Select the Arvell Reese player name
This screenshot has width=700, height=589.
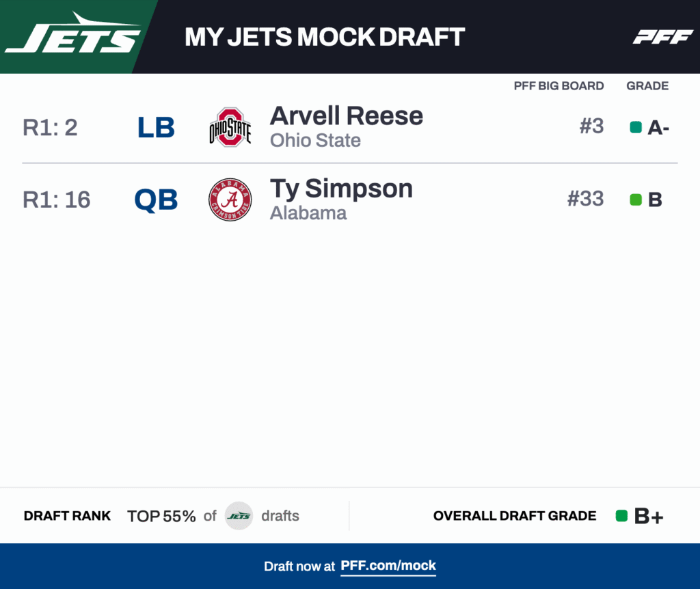[x=347, y=115]
